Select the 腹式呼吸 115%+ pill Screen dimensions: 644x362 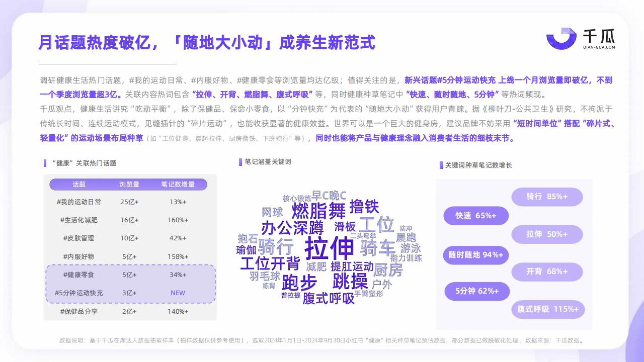tap(548, 309)
